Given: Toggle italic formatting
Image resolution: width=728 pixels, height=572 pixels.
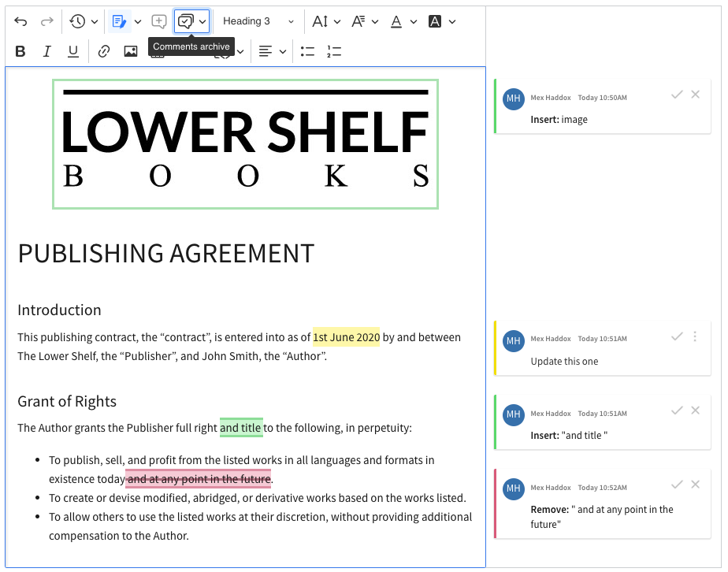Looking at the screenshot, I should pyautogui.click(x=46, y=50).
